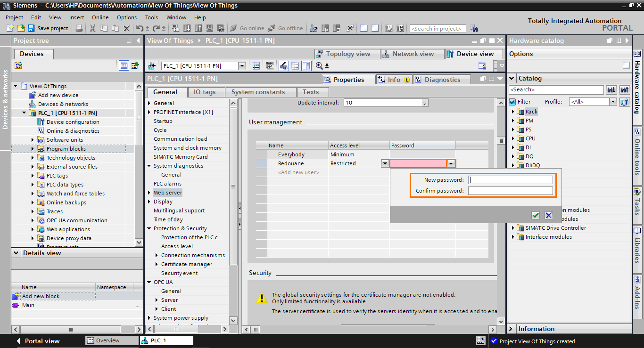Open the Info tab in inspector

394,80
